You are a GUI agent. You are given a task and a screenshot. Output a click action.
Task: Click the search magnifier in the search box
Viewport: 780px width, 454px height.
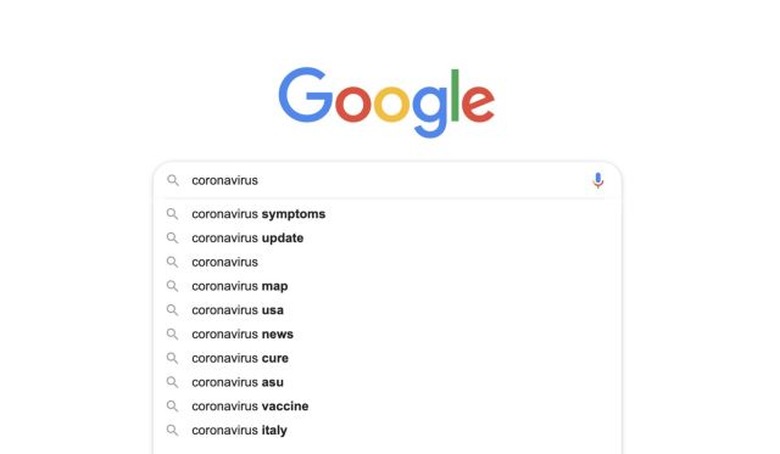click(x=173, y=181)
